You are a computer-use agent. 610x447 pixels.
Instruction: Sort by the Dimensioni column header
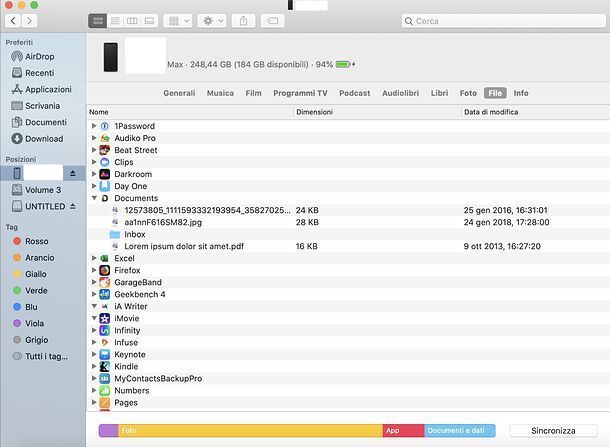point(377,112)
